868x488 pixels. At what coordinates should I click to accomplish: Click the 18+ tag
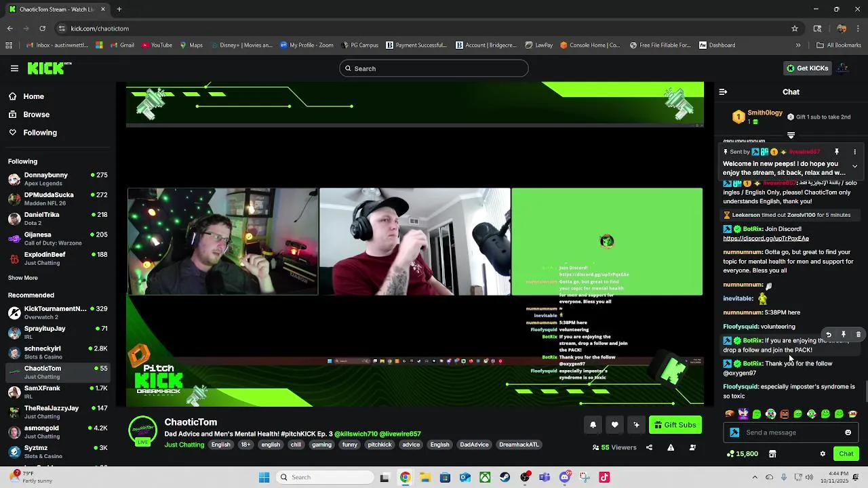[245, 445]
